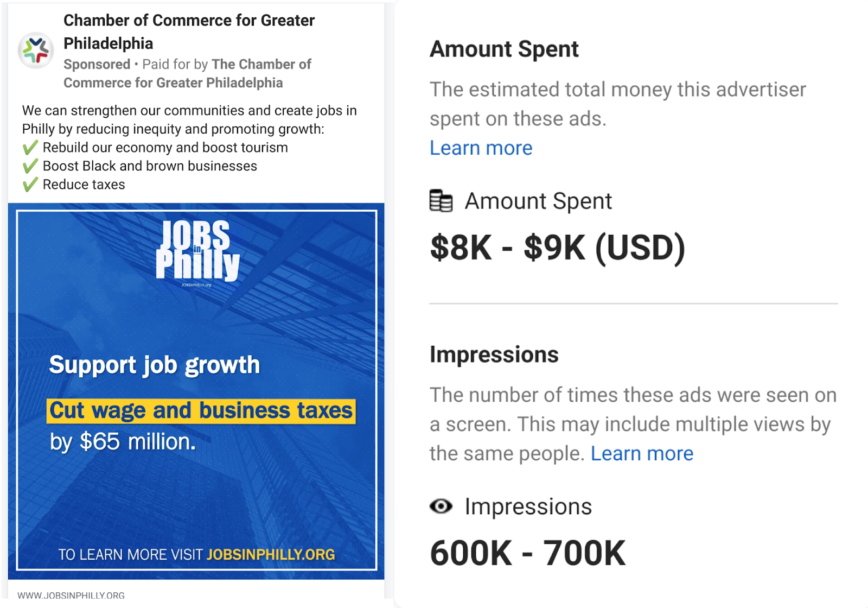Click the $8K - $9K (USD) amount
The height and width of the screenshot is (608, 868).
[558, 248]
